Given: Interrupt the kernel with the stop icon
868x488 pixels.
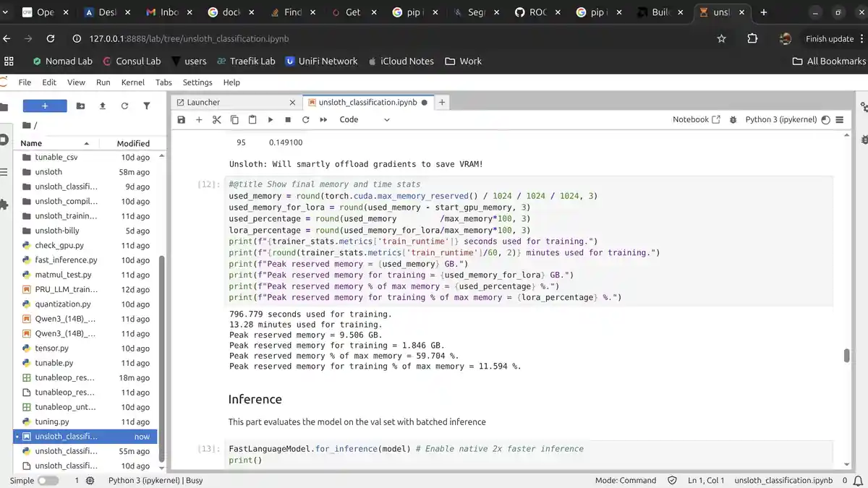Looking at the screenshot, I should coord(288,119).
